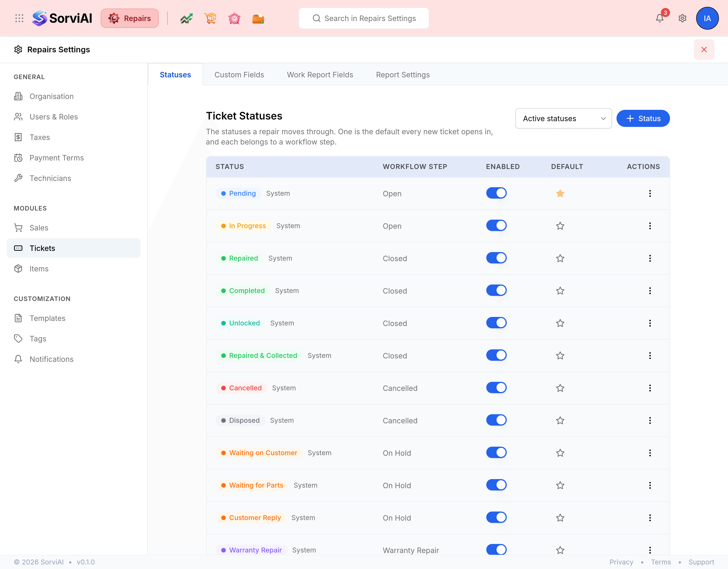Viewport: 728px width, 569px height.
Task: Open the apps grid launcher icon
Action: click(x=19, y=18)
